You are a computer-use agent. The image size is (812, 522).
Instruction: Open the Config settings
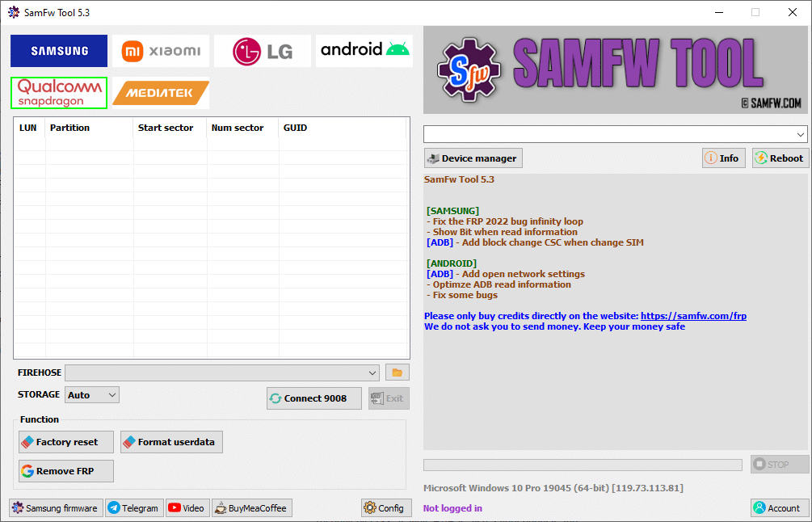(x=386, y=507)
